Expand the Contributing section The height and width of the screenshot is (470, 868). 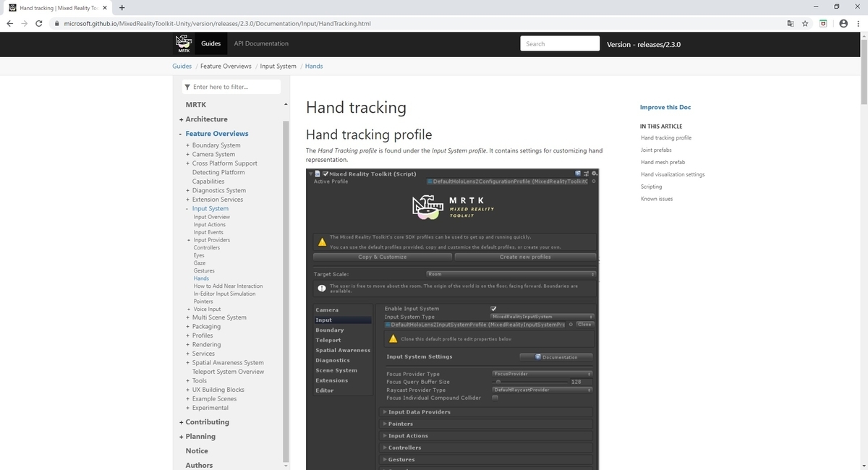(181, 422)
